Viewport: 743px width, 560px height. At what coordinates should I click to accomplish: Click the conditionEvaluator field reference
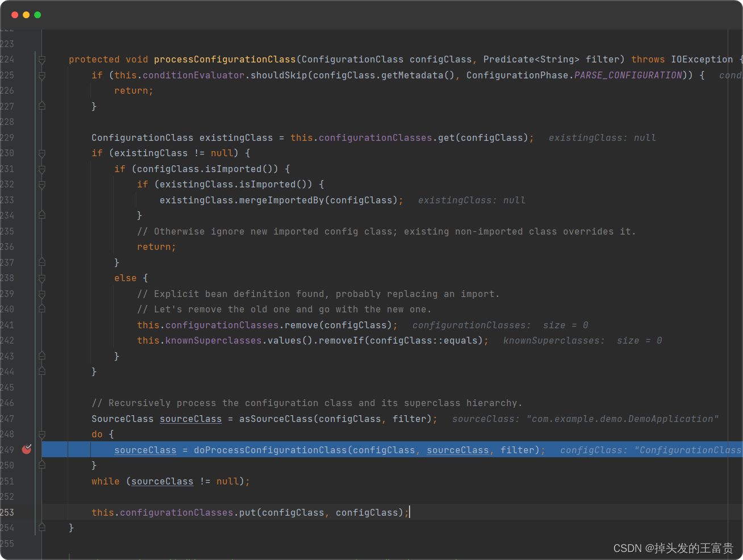(x=194, y=76)
